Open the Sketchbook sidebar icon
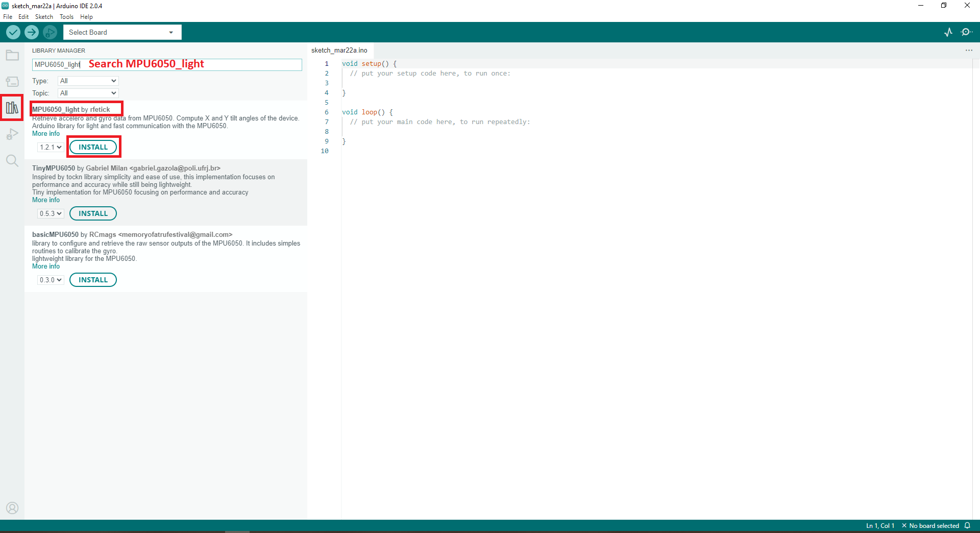This screenshot has height=533, width=980. point(12,55)
